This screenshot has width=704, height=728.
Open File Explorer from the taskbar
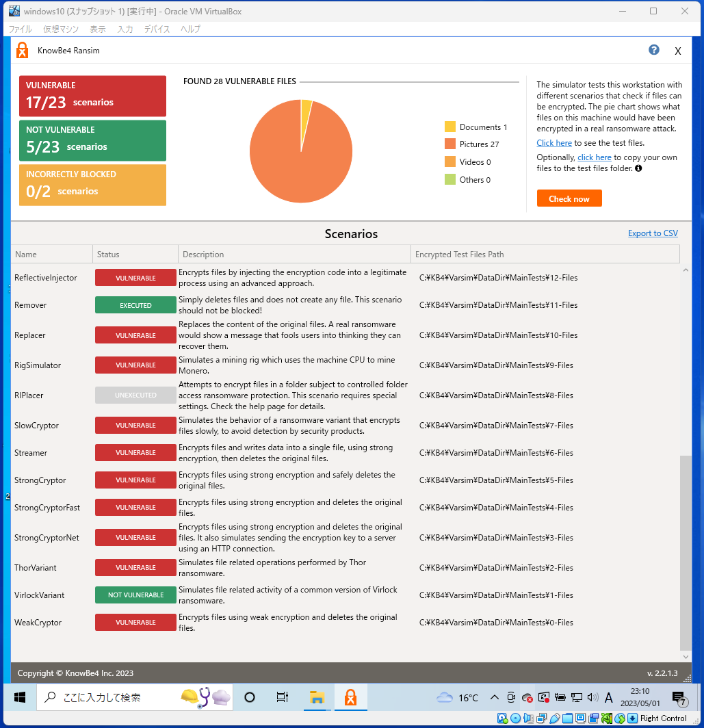317,697
